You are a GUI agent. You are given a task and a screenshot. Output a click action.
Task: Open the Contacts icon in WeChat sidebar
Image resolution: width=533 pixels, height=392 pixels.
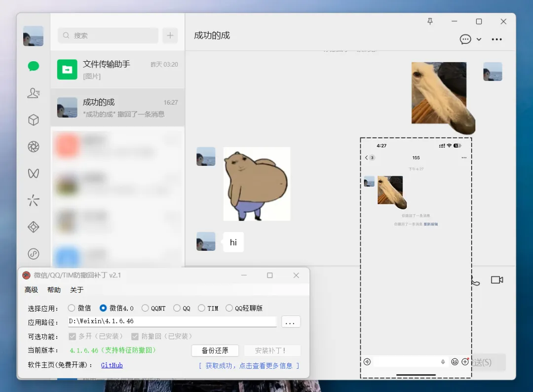coord(34,93)
